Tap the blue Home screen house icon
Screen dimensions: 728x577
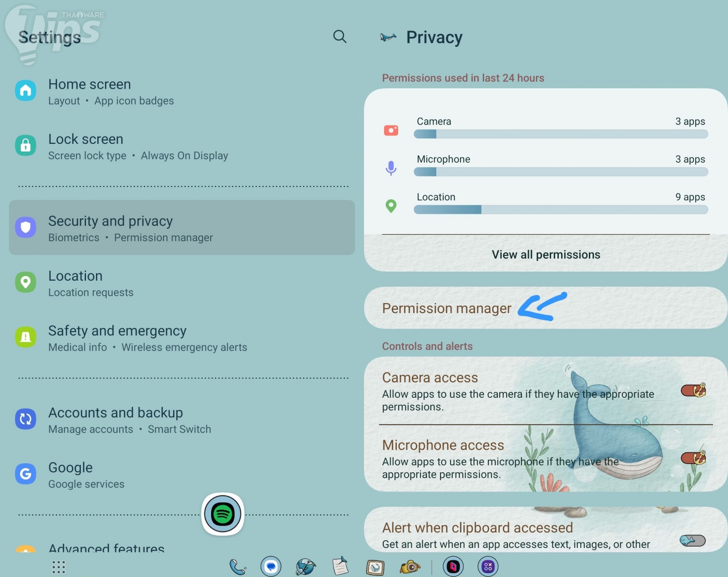tap(25, 91)
